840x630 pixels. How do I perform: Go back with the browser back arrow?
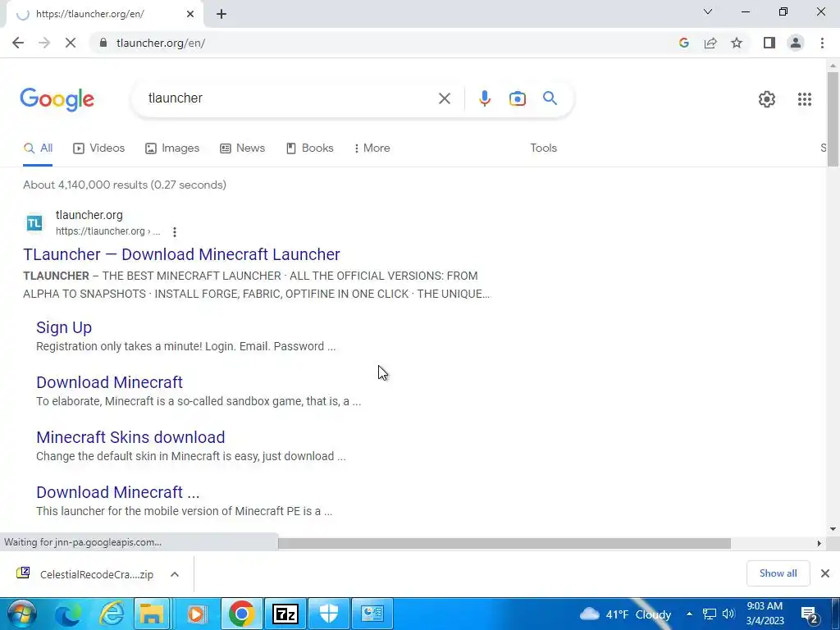coord(18,43)
